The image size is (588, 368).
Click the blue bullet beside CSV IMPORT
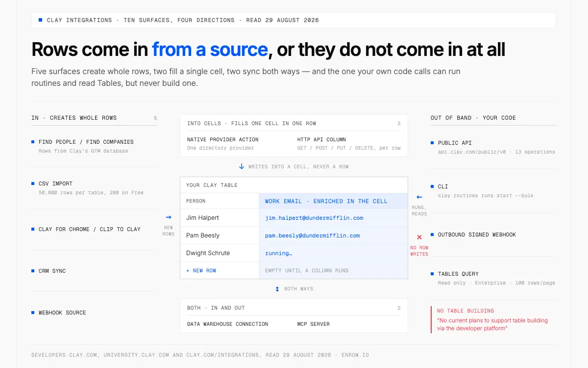[33, 183]
